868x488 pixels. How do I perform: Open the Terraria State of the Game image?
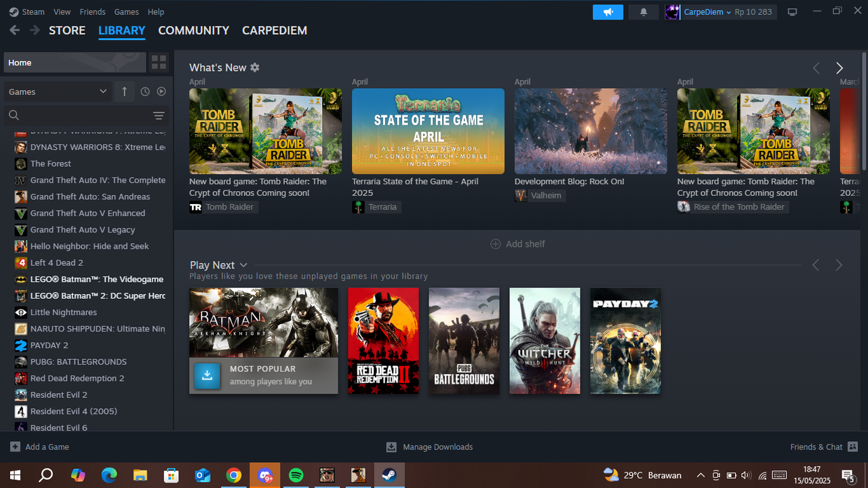point(428,131)
